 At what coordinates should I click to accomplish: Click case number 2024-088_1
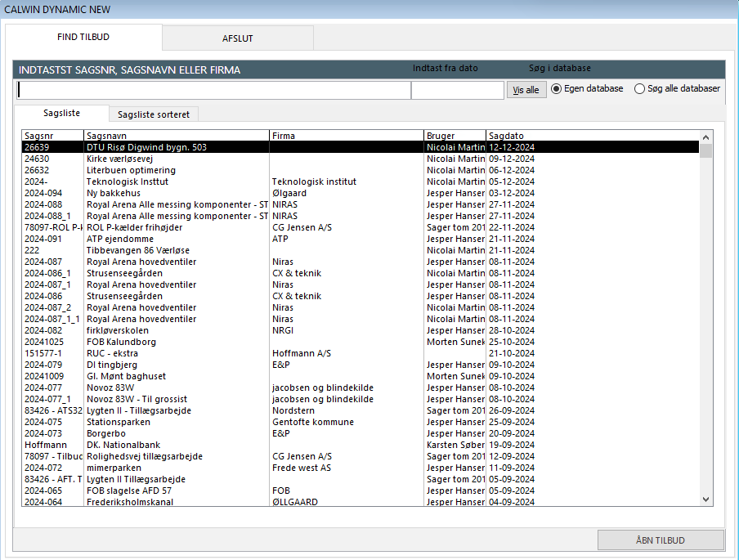(x=47, y=216)
